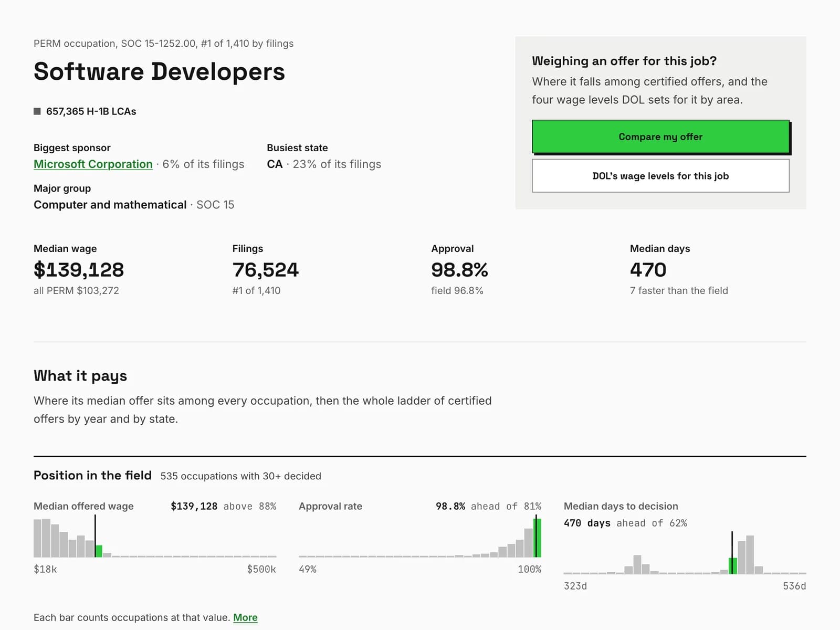Click the median wage value $139,128
Image resolution: width=840 pixels, height=630 pixels.
[x=79, y=270]
